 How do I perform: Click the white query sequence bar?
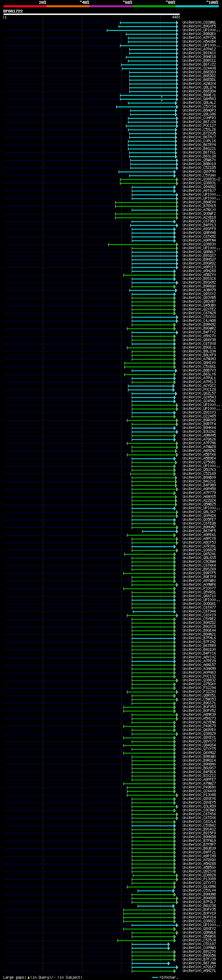92,15
